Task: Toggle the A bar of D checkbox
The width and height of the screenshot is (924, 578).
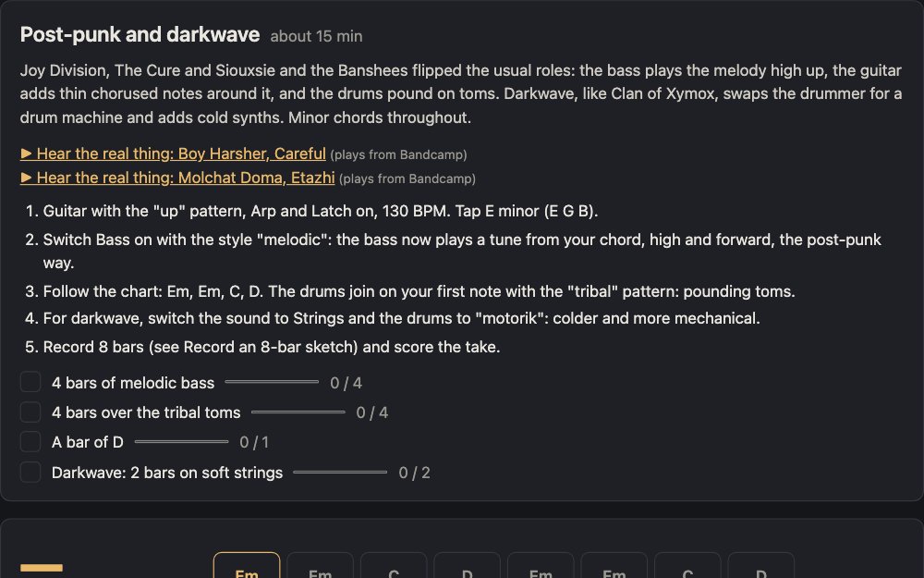Action: click(30, 442)
